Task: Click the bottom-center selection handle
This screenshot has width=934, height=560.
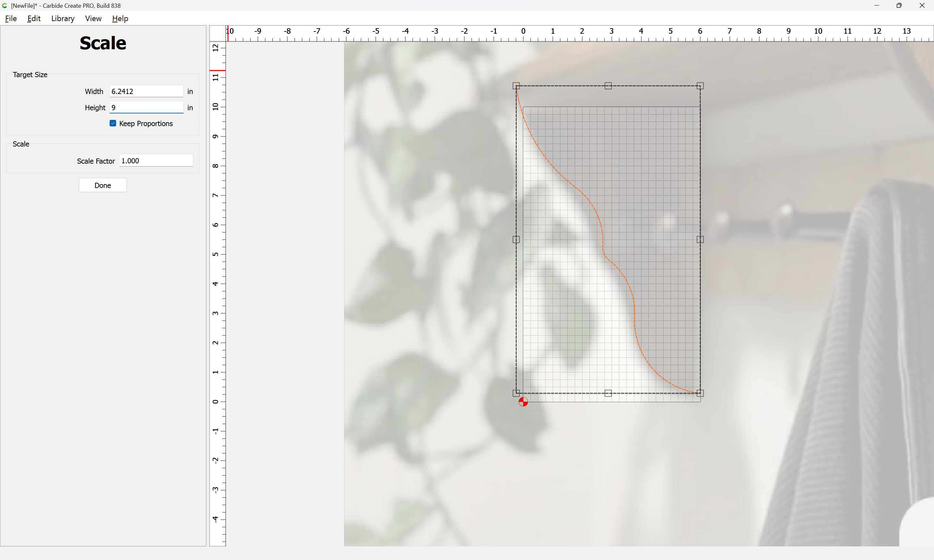Action: (608, 393)
